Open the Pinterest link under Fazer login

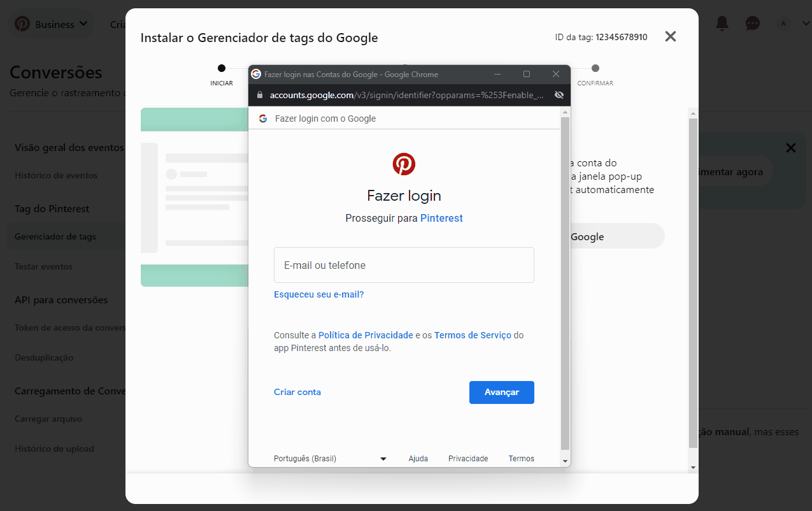441,218
